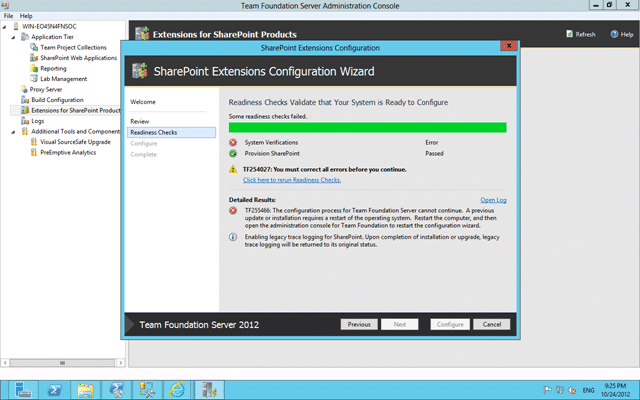This screenshot has height=400, width=640.
Task: Open the File menu
Action: point(8,16)
